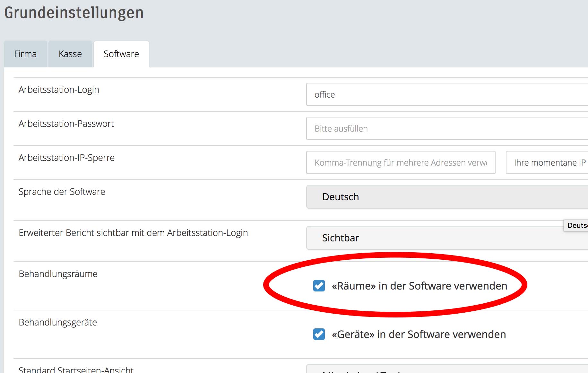
Task: Click the Arbeitsstation-Login field containing office
Action: pos(447,94)
